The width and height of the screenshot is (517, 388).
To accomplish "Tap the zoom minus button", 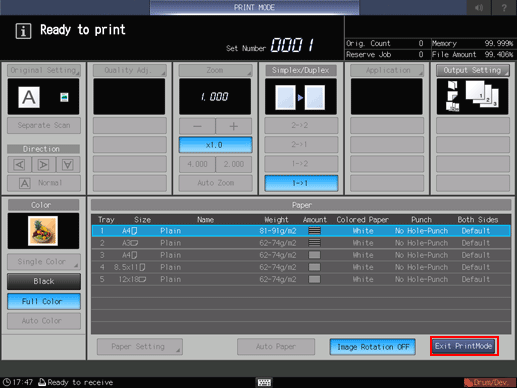I will click(197, 126).
